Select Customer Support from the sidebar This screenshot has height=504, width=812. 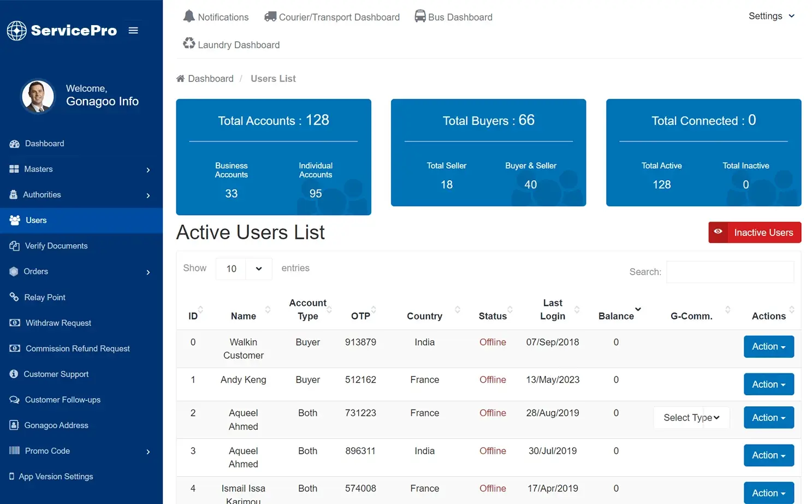click(x=56, y=374)
